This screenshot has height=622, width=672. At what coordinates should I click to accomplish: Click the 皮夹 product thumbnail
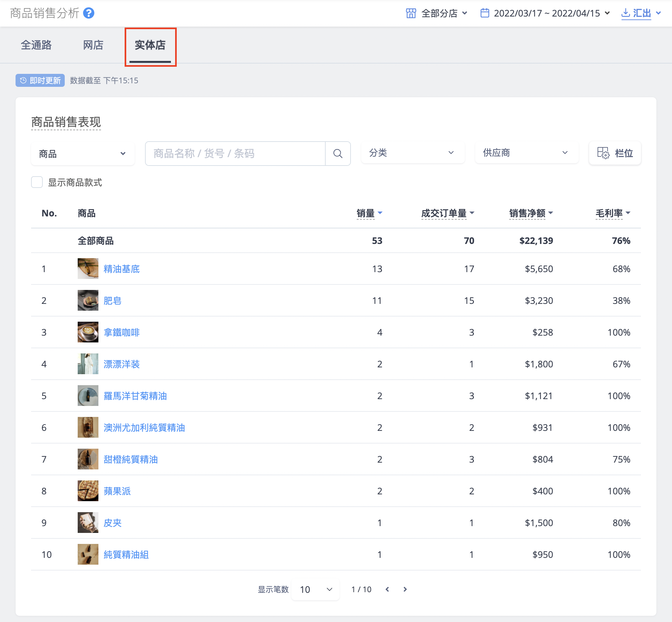coord(88,523)
